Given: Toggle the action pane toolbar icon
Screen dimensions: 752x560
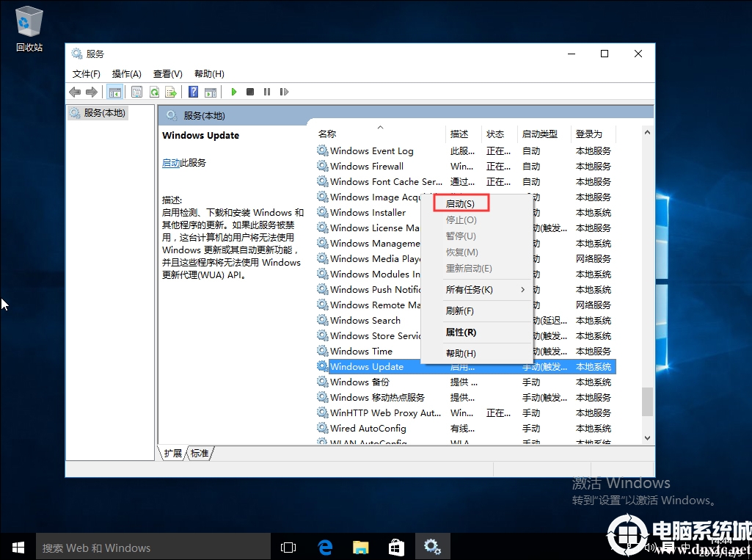Looking at the screenshot, I should pos(211,92).
